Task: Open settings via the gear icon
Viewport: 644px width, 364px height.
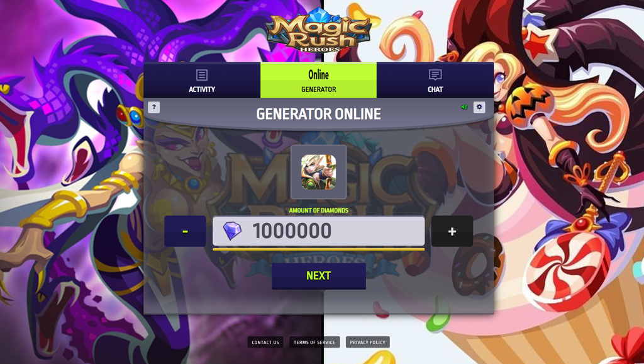Action: pyautogui.click(x=479, y=107)
